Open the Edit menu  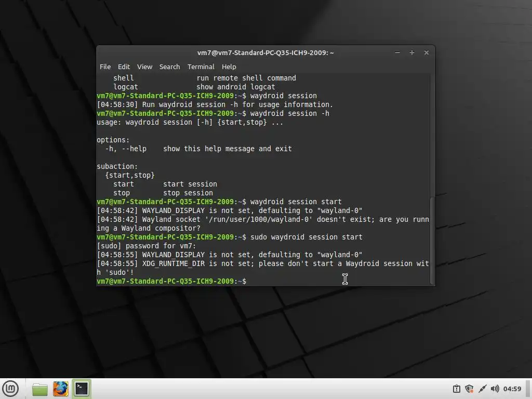pyautogui.click(x=124, y=67)
